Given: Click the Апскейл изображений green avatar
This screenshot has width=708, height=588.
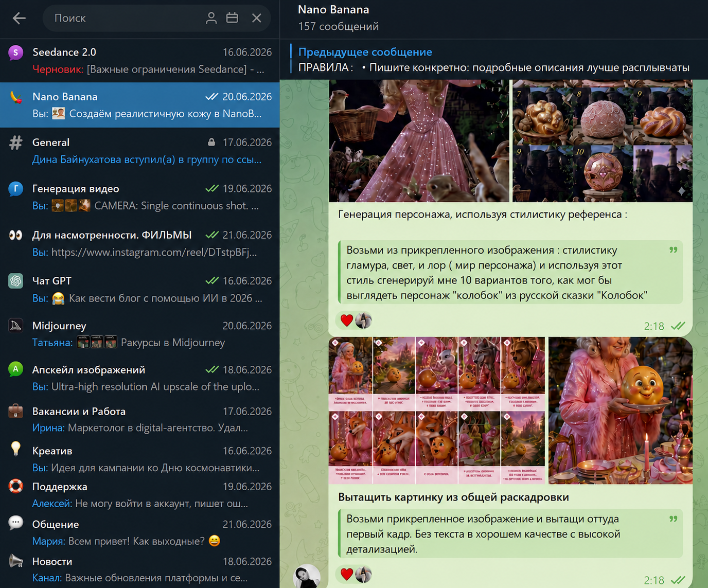Looking at the screenshot, I should pyautogui.click(x=16, y=369).
